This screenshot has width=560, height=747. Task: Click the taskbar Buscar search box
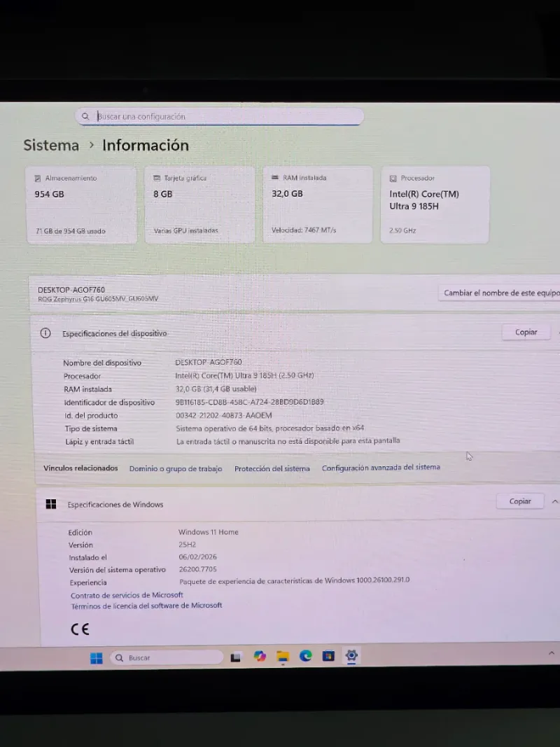point(167,657)
